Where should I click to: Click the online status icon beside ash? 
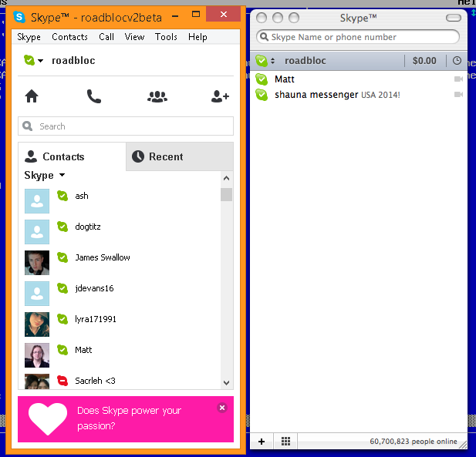point(62,196)
